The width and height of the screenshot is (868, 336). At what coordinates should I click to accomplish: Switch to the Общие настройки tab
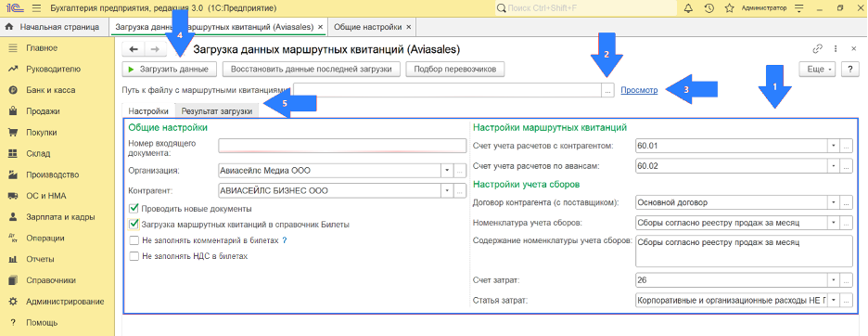(367, 27)
